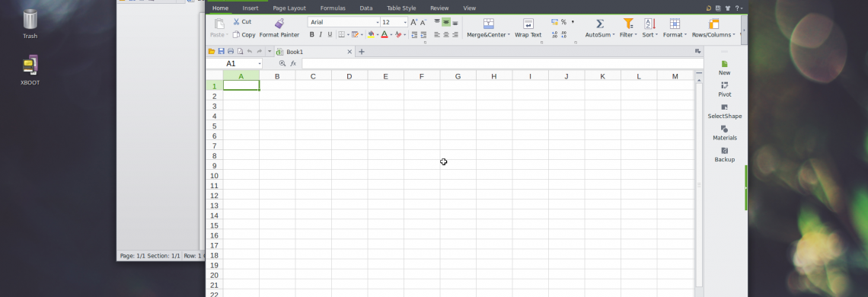Switch to the Page Layout tab
The width and height of the screenshot is (868, 297).
(289, 8)
